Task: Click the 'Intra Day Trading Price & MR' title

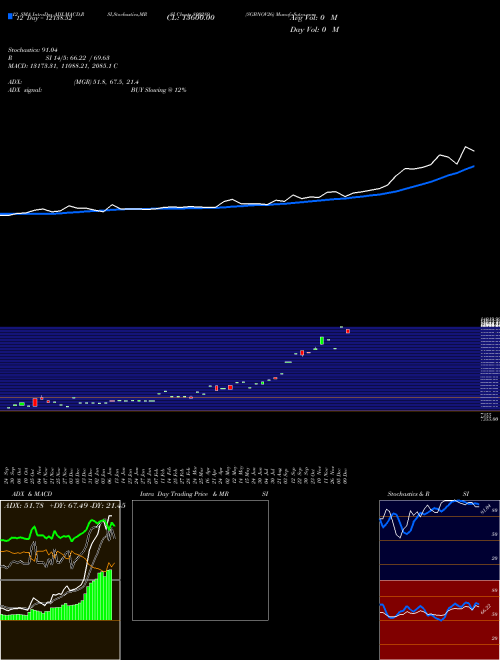Action: pos(184,494)
